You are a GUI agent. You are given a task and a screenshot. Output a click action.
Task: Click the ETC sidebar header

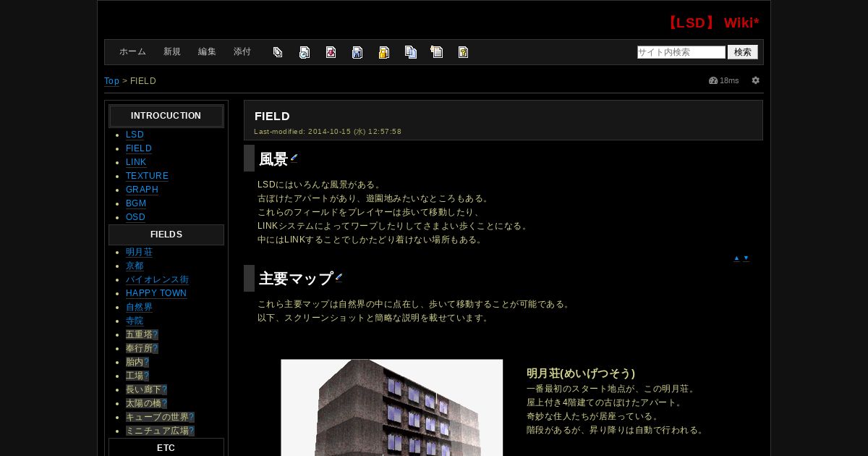[166, 447]
